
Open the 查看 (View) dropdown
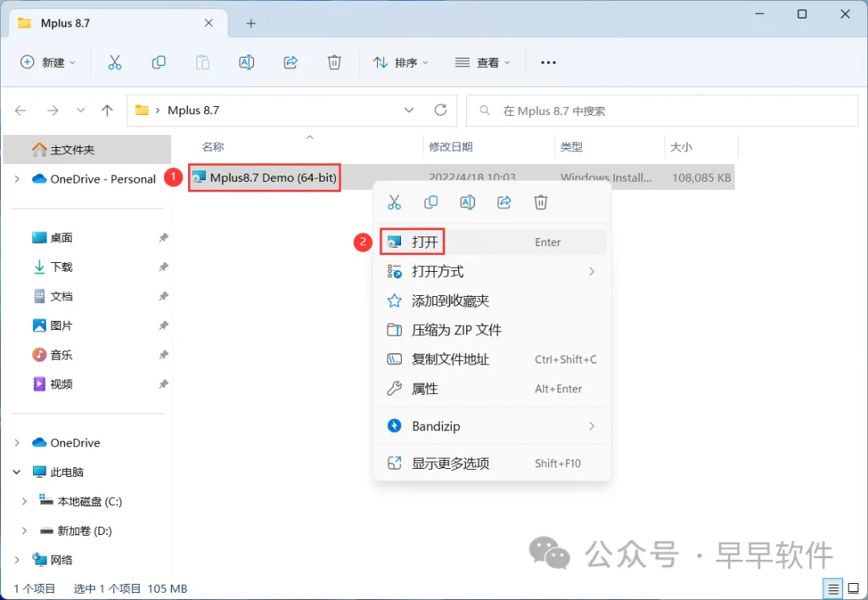[x=482, y=63]
